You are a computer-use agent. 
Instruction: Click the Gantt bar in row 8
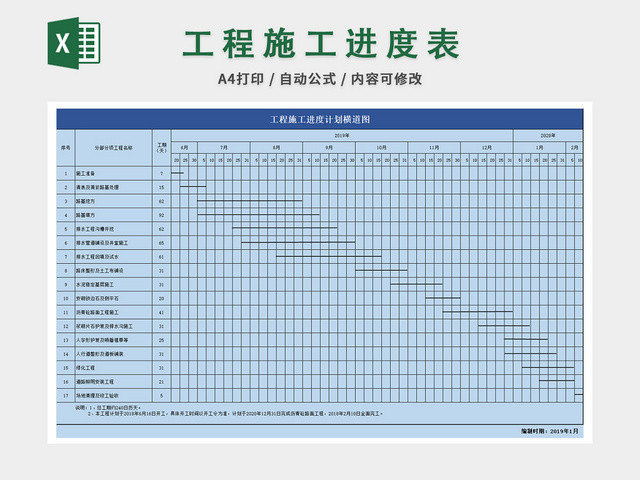click(381, 270)
